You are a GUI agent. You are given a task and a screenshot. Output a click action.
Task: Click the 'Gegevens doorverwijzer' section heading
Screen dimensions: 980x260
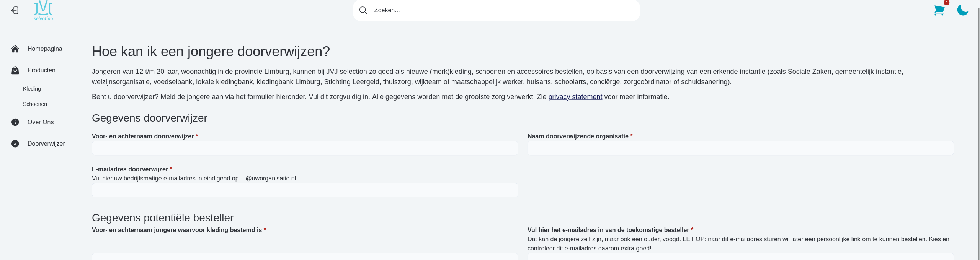click(150, 118)
